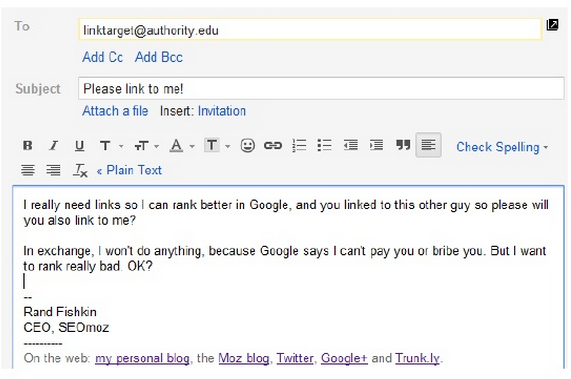Toggle bold formatting in the toolbar
Screen dimensions: 571x379
28,146
